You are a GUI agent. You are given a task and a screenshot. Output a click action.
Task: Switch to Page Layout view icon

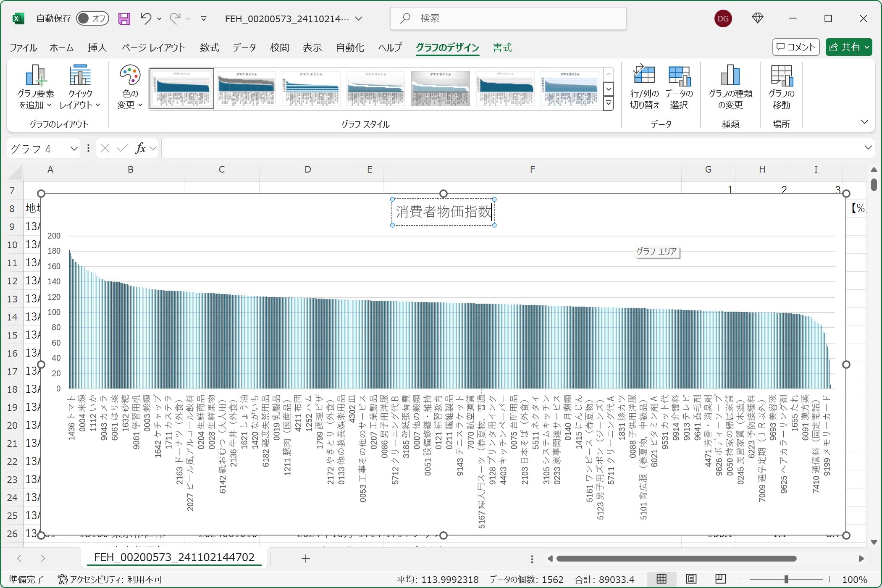(x=691, y=580)
